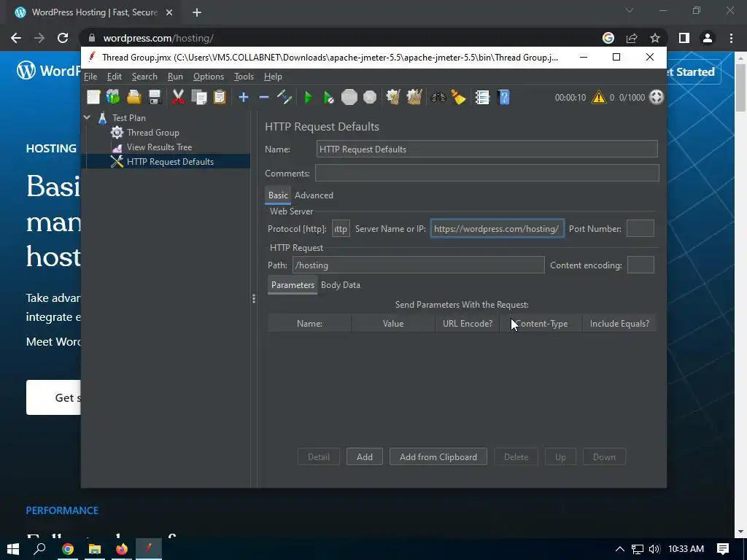The width and height of the screenshot is (747, 560).
Task: Open the Search menu
Action: [144, 76]
